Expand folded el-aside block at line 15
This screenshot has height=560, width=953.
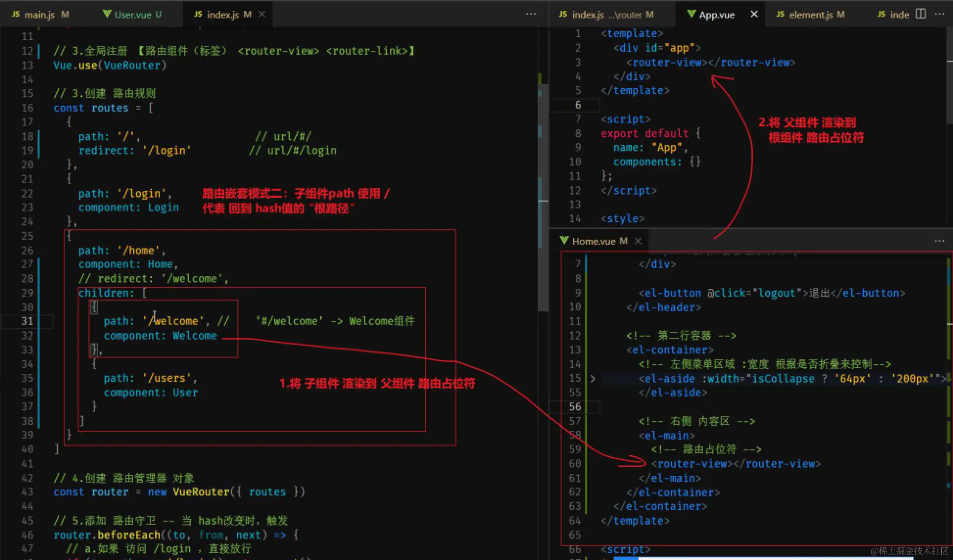point(593,378)
